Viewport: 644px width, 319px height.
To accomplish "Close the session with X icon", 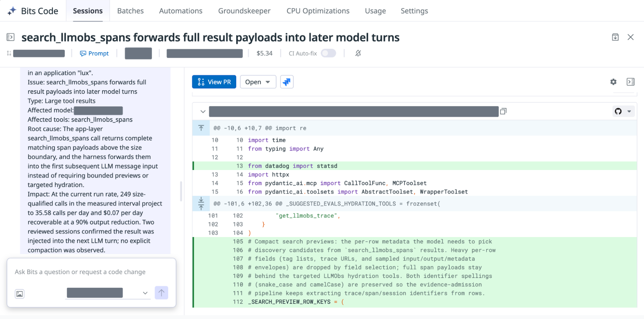I will coord(630,37).
